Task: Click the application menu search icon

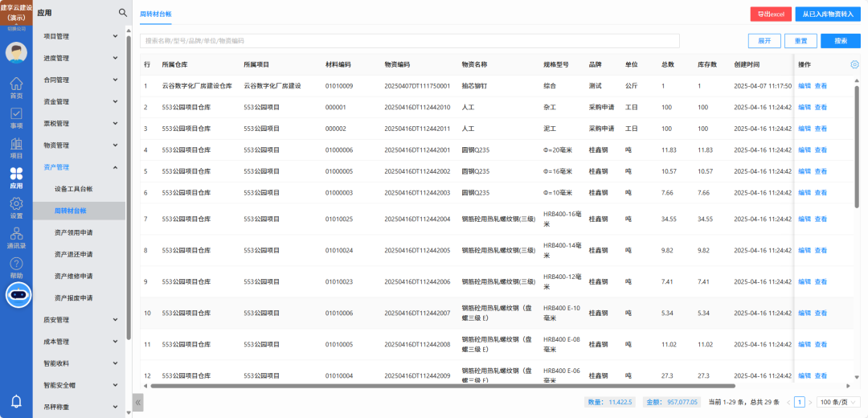Action: point(123,13)
